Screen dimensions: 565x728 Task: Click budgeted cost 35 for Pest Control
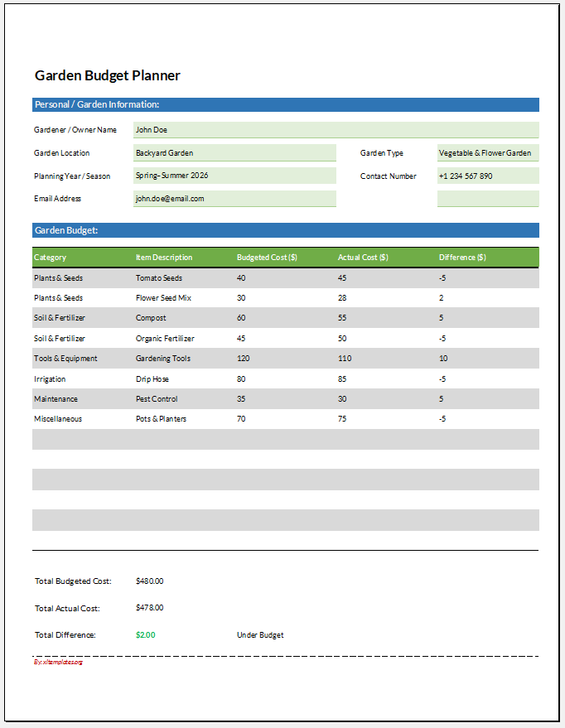point(241,399)
